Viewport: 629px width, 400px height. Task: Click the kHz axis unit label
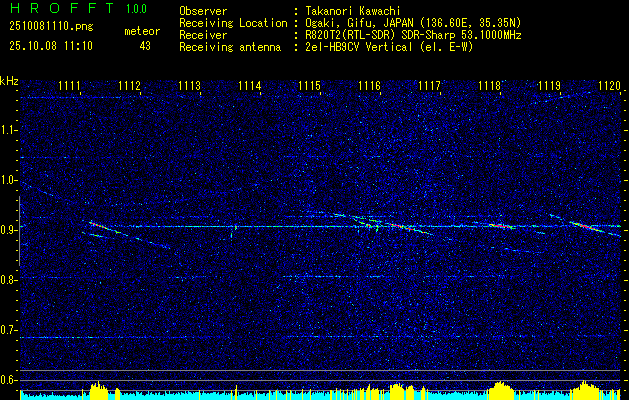[9, 81]
